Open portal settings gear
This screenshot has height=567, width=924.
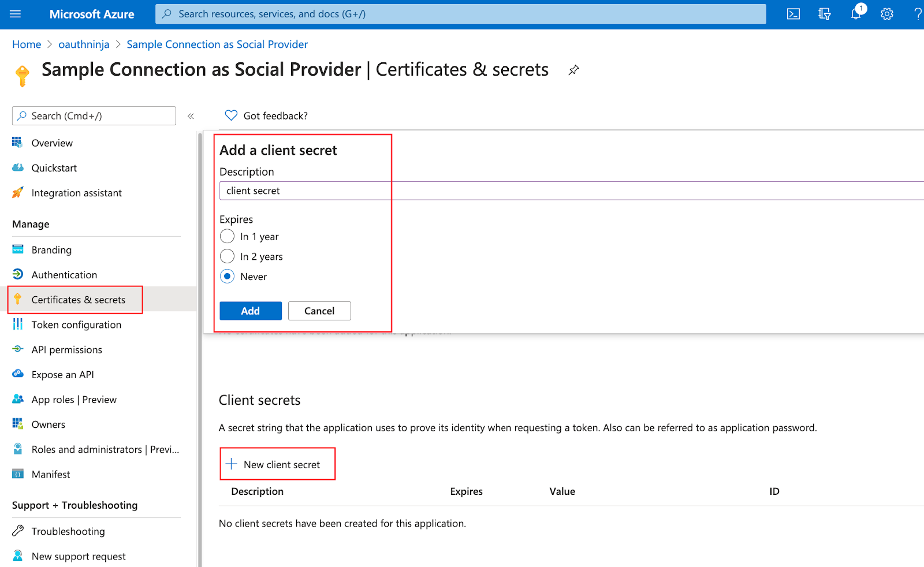click(x=887, y=14)
